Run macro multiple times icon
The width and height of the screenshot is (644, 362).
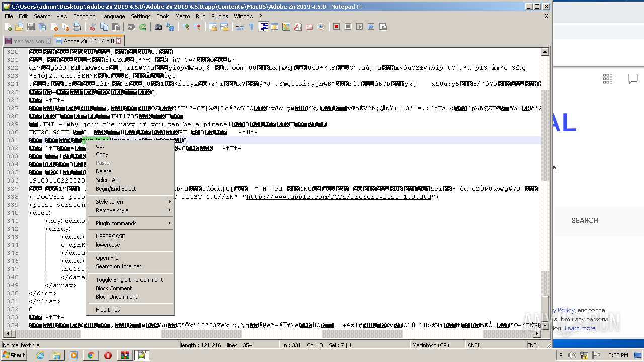coord(371,27)
